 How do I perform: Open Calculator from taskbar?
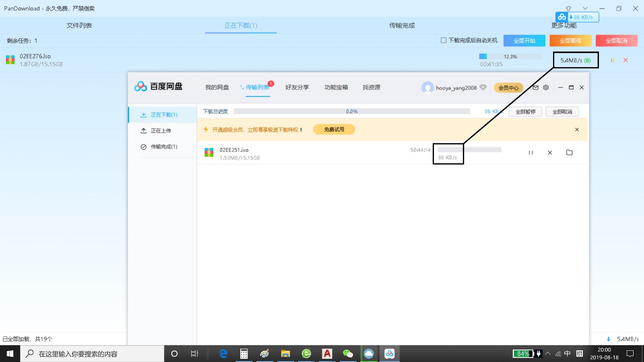click(x=244, y=354)
